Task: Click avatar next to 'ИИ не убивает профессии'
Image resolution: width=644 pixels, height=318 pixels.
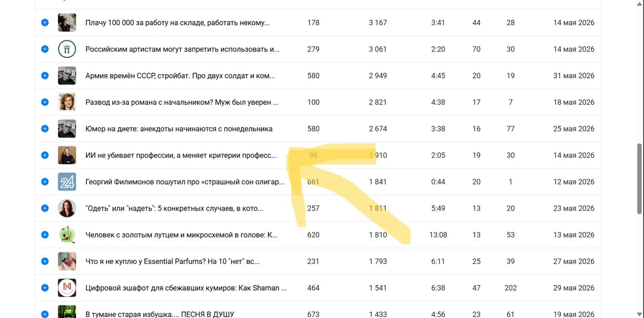Action: coord(67,155)
